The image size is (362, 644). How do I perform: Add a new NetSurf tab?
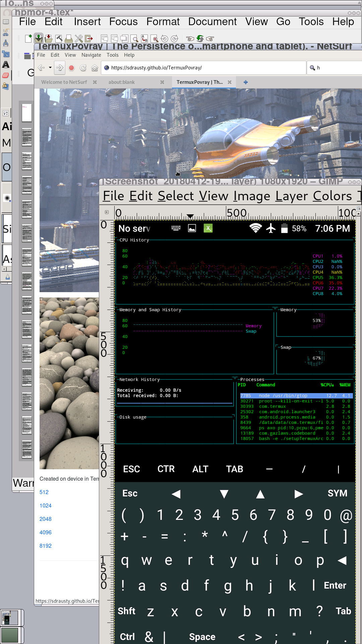(x=246, y=82)
